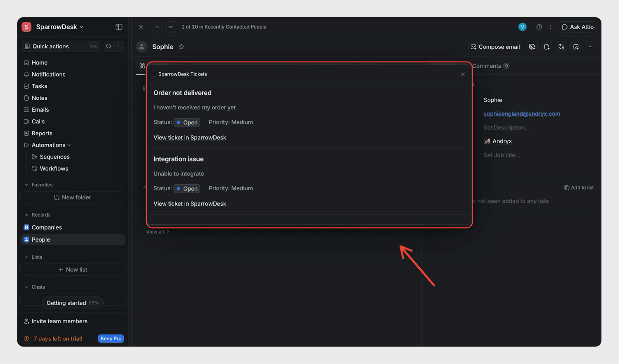Open the help question mark icon
The height and width of the screenshot is (364, 619).
539,27
